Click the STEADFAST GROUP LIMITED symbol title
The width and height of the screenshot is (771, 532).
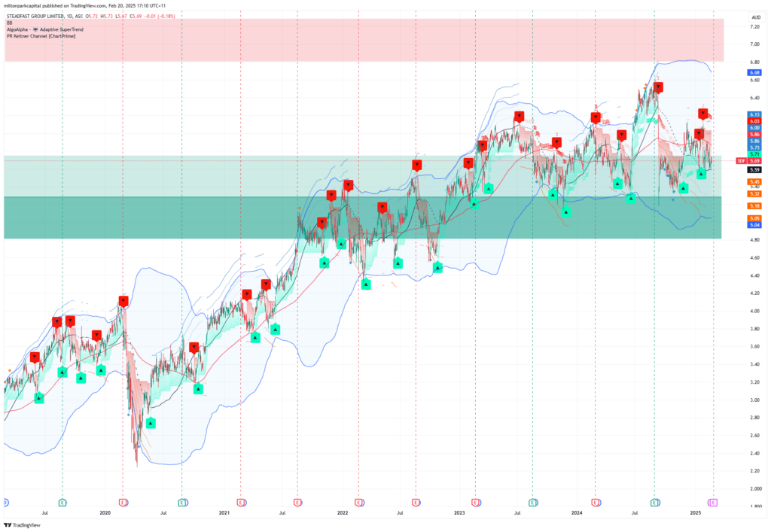click(x=35, y=17)
